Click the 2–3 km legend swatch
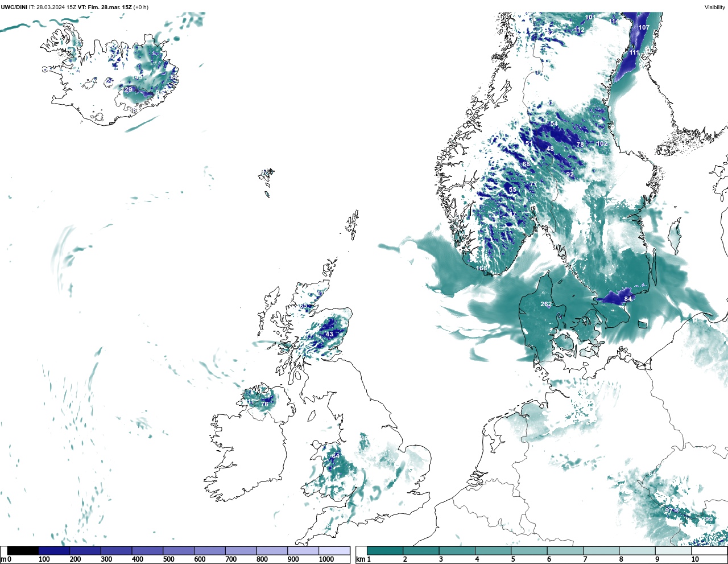The image size is (728, 564). coord(421,551)
